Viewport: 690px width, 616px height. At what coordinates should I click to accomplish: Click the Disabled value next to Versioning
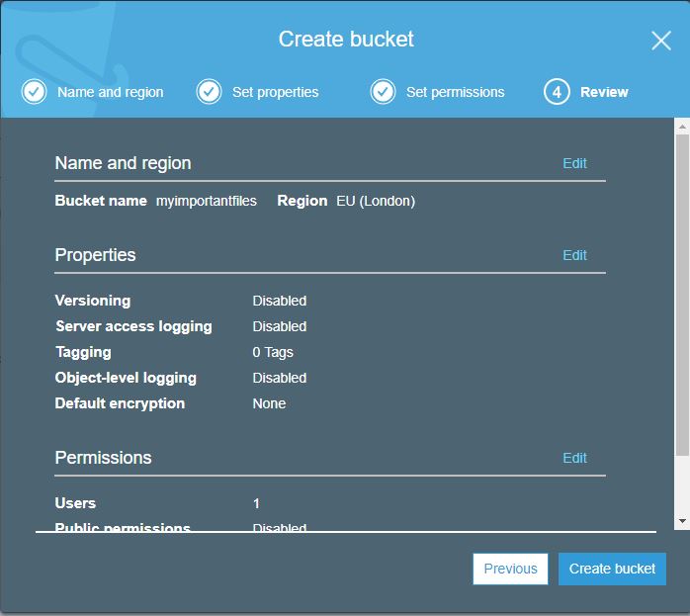(x=279, y=301)
